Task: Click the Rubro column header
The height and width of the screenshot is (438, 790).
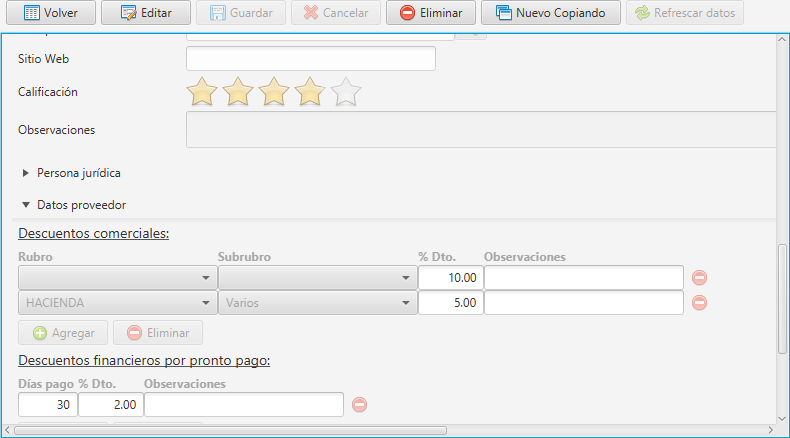Action: pos(35,257)
